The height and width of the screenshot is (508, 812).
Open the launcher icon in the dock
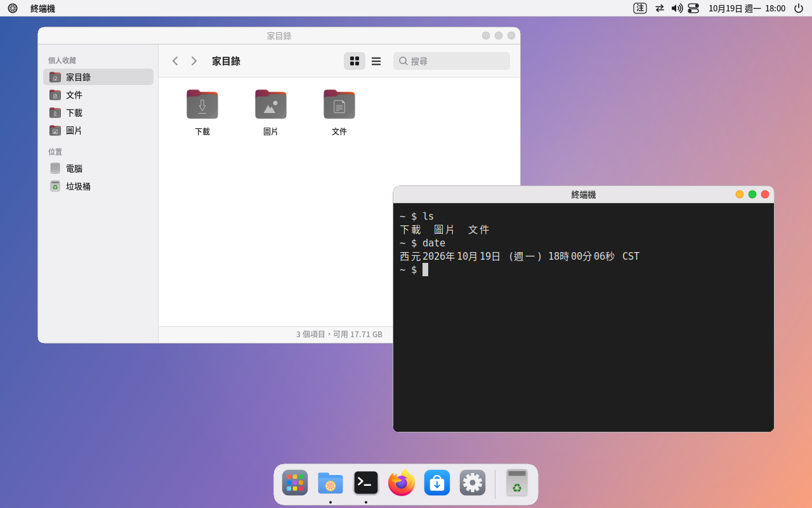tap(295, 483)
